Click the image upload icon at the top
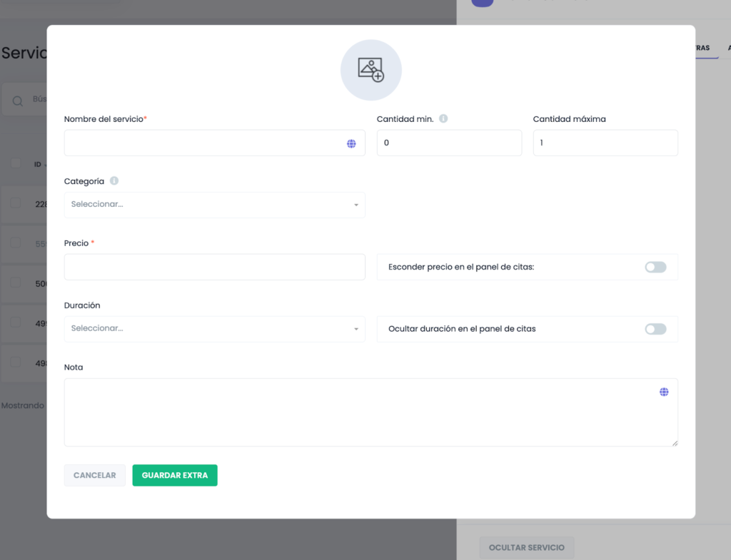731x560 pixels. point(370,70)
